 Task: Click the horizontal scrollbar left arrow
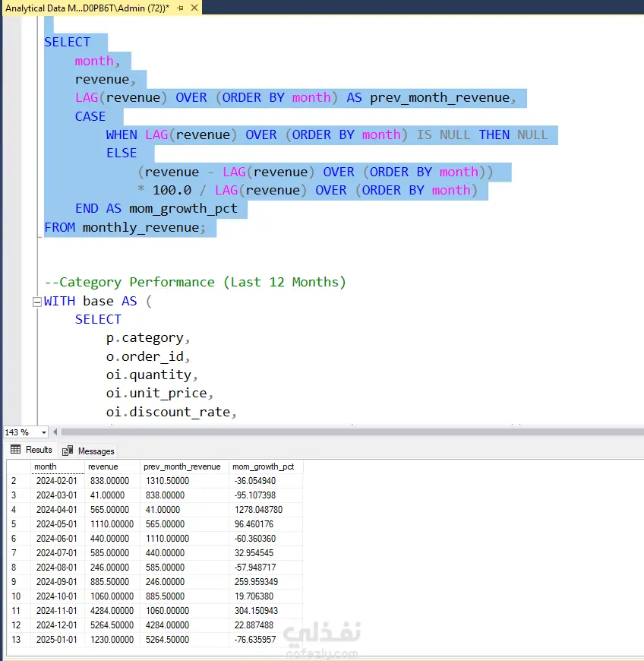(x=55, y=432)
